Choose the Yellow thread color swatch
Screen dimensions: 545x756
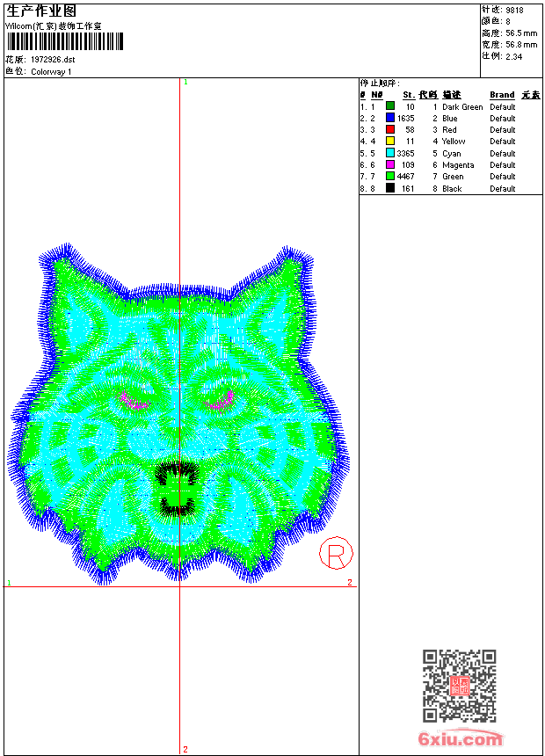(390, 141)
